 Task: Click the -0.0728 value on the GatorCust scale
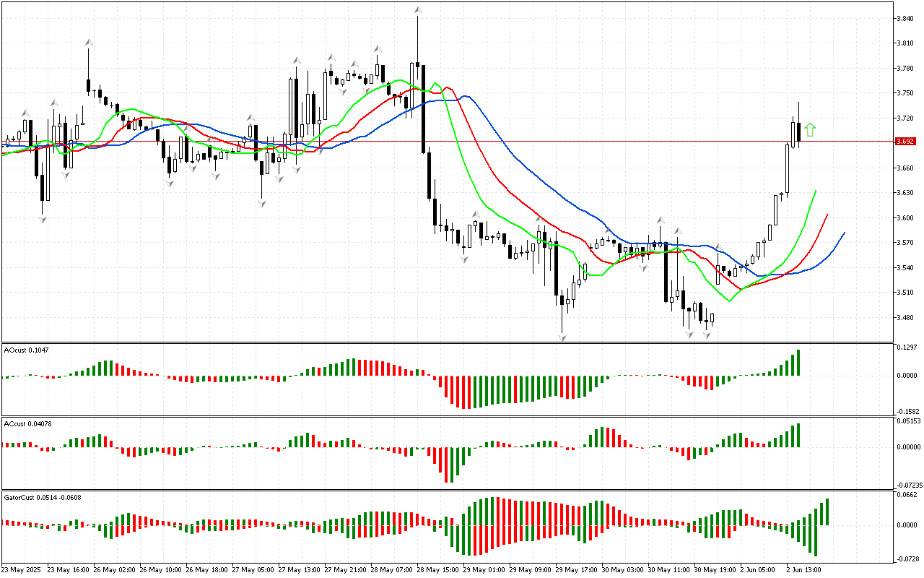907,559
